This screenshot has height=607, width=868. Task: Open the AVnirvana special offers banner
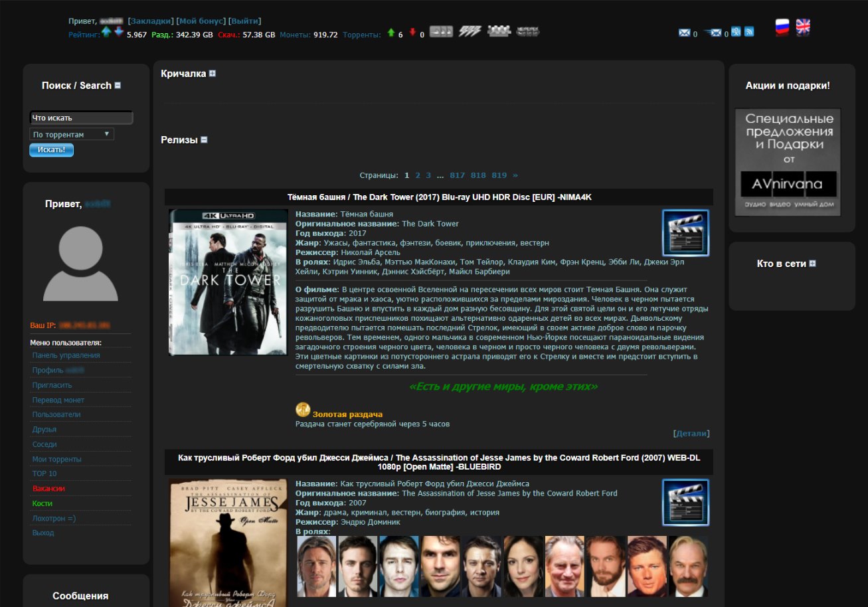point(788,163)
